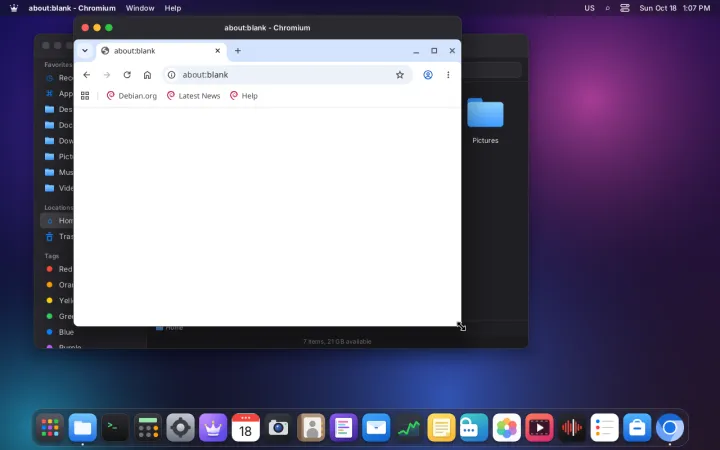Select the about:blank tab
The image size is (720, 450).
(x=161, y=51)
